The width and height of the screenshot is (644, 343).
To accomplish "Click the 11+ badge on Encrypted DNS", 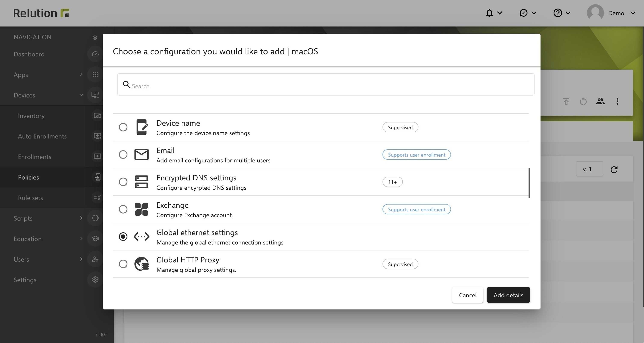I will coord(393,182).
